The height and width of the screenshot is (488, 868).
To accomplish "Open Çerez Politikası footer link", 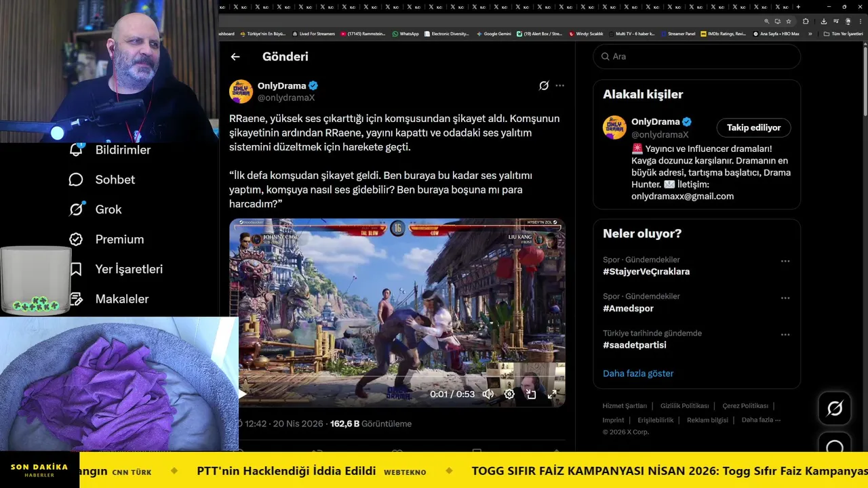I will pyautogui.click(x=745, y=406).
